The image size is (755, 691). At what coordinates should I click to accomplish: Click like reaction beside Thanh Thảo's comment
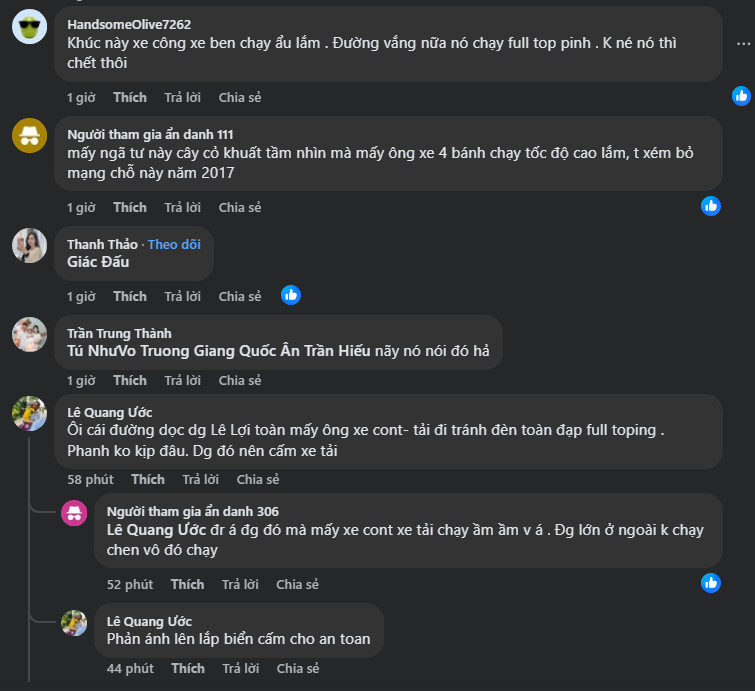point(291,295)
